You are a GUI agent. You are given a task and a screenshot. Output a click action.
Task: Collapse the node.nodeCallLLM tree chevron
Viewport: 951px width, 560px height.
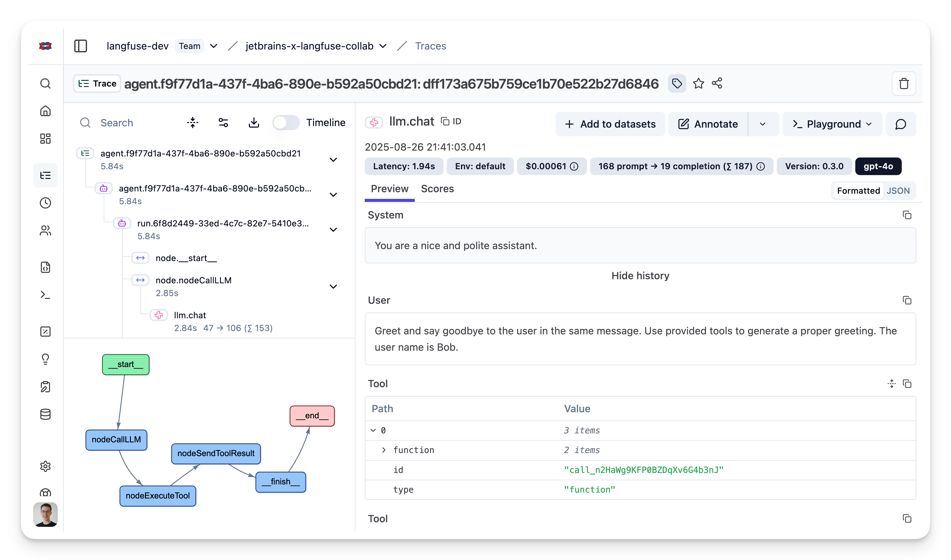click(333, 286)
